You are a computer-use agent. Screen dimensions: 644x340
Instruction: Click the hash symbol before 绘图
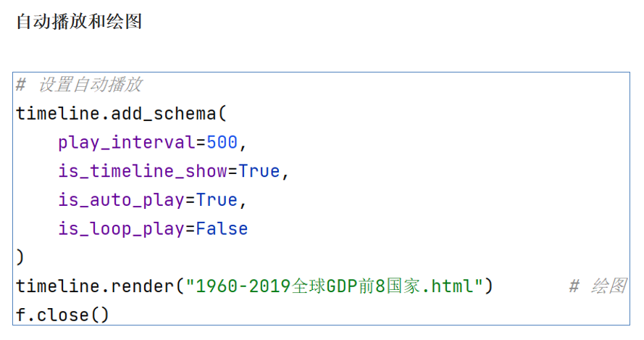(x=574, y=286)
